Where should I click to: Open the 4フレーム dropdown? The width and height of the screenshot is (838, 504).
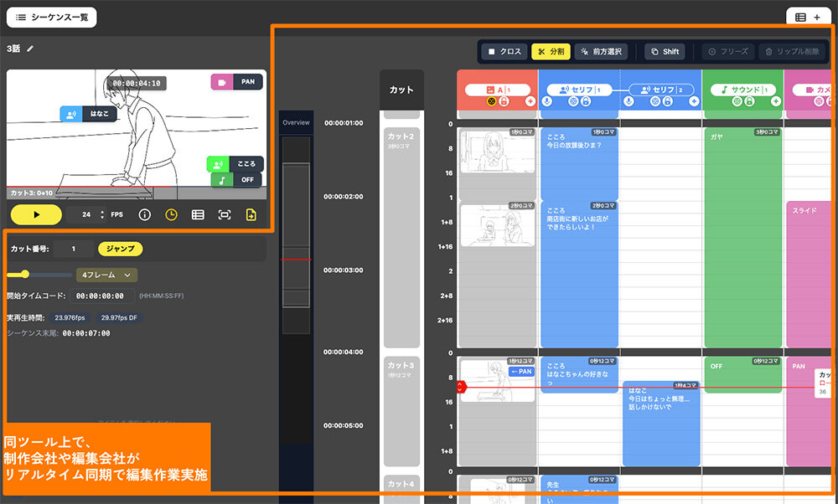click(x=106, y=275)
